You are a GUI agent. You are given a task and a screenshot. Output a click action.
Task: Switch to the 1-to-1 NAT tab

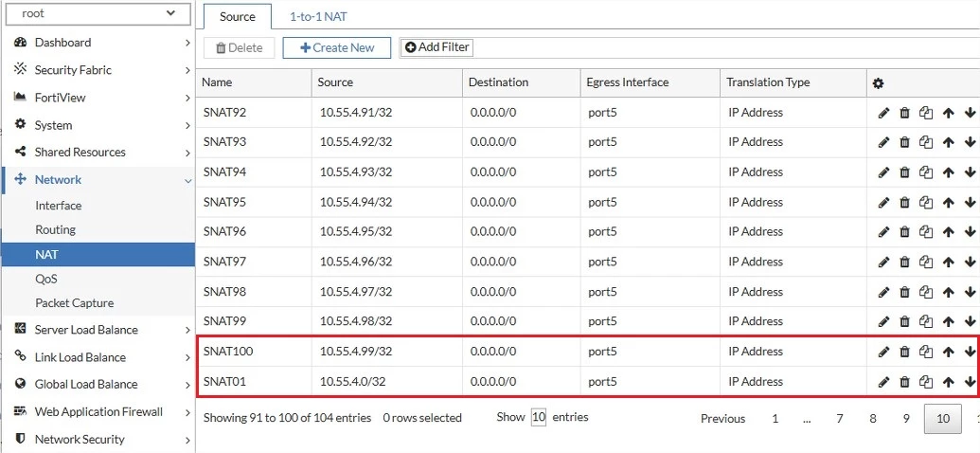pyautogui.click(x=318, y=17)
